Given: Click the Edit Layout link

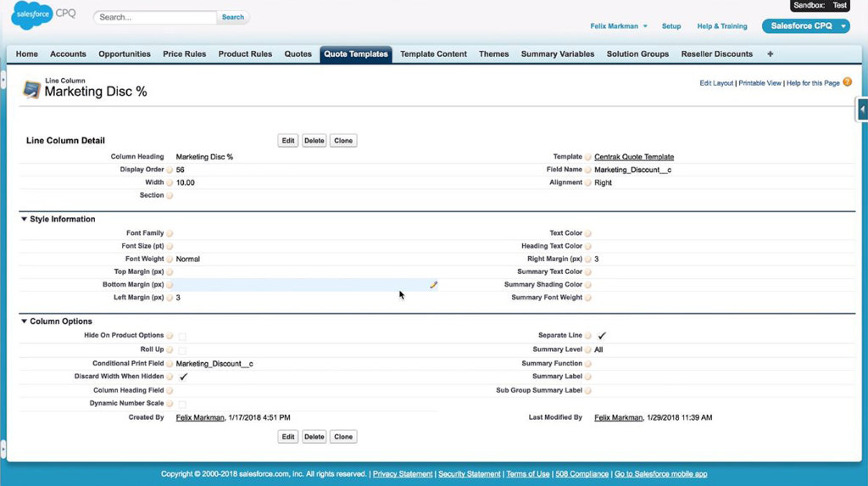Looking at the screenshot, I should click(715, 83).
